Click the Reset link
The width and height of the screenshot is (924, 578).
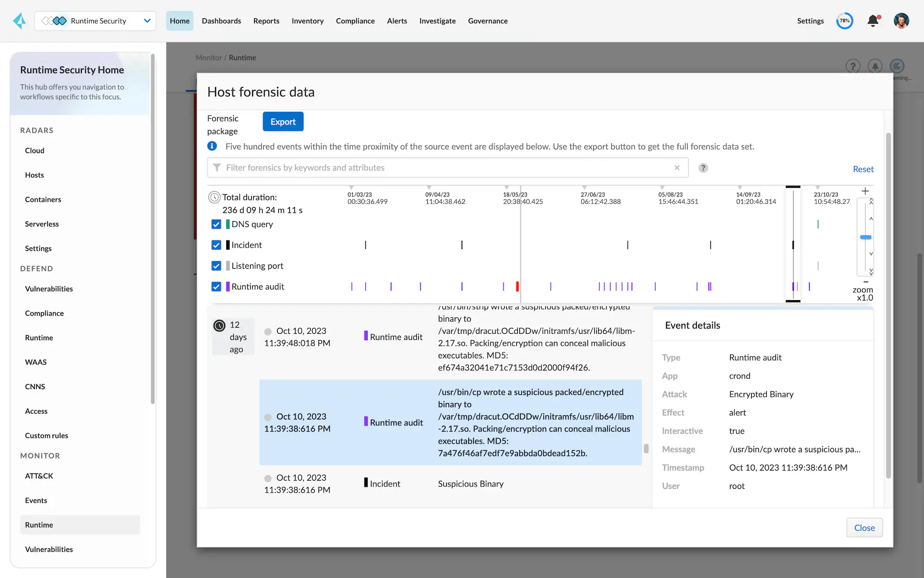pos(863,169)
